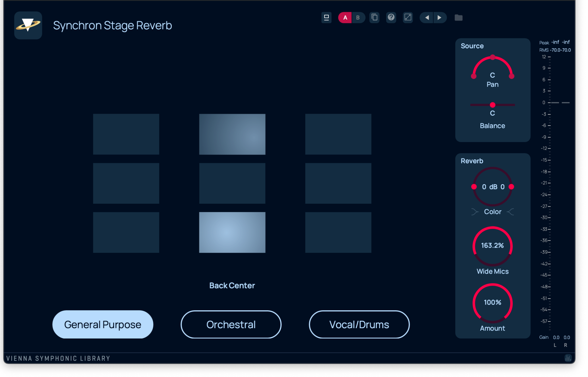Click the Source panel heading
Screen dimensions: 588x377
(472, 46)
